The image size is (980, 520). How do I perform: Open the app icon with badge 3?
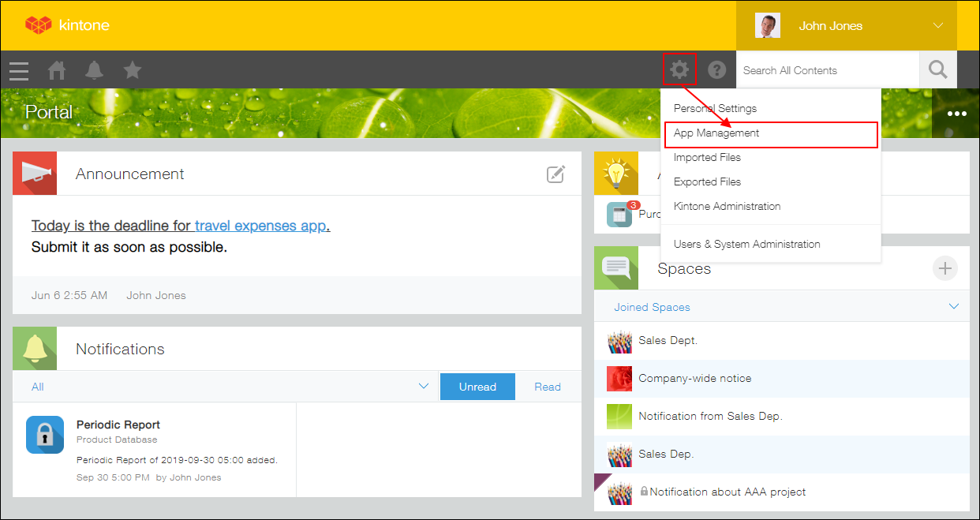620,215
